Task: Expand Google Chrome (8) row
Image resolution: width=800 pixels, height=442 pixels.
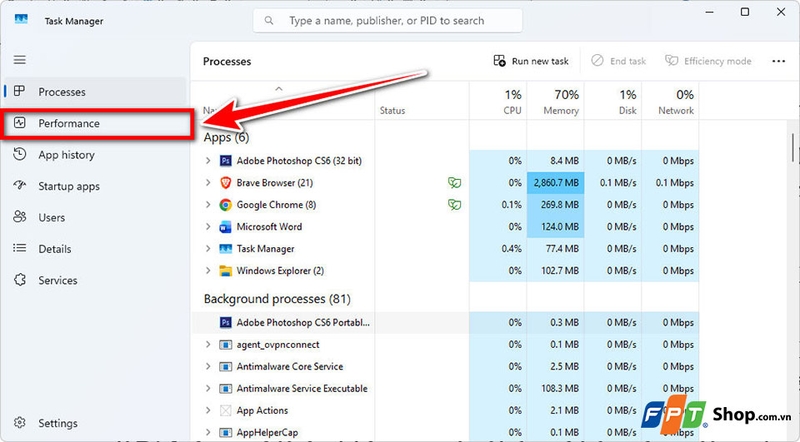Action: pos(208,205)
